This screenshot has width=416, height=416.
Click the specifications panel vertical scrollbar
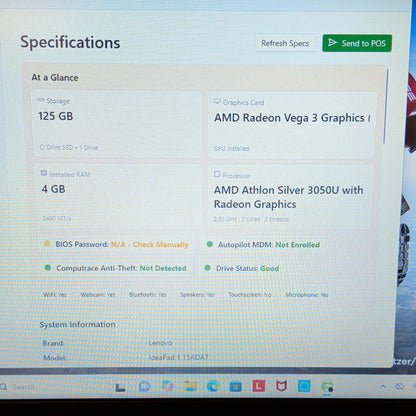[386, 106]
